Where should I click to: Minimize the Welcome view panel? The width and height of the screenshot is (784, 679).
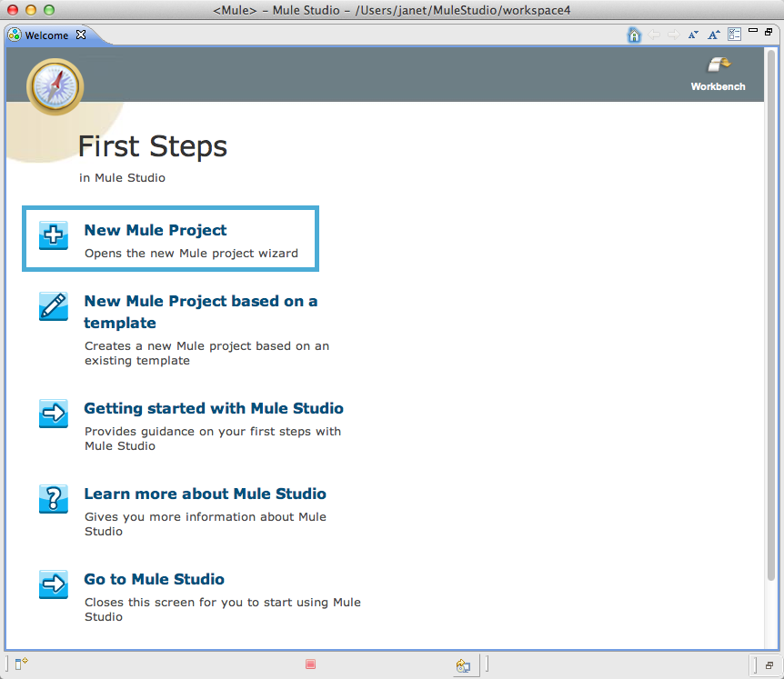click(754, 32)
